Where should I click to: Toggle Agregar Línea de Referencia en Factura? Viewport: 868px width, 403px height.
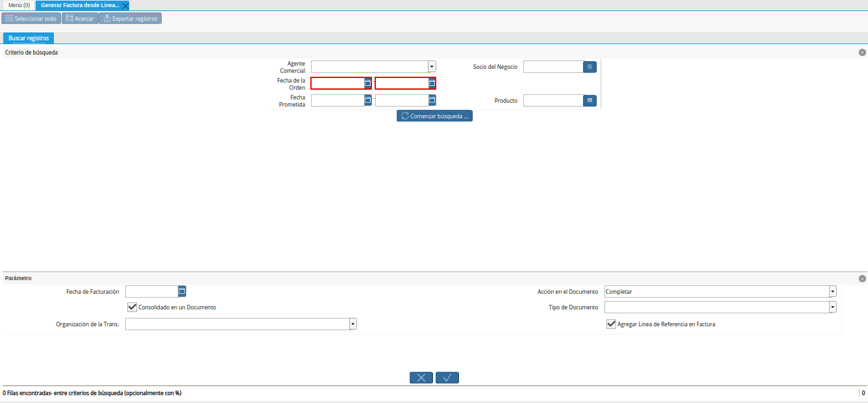[x=611, y=324]
